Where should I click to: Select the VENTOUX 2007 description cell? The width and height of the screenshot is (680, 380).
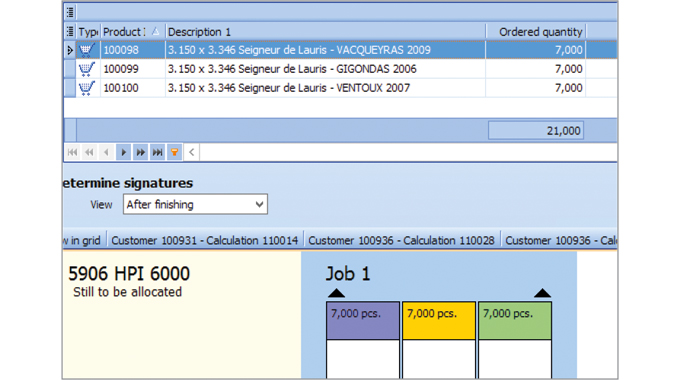[325, 88]
